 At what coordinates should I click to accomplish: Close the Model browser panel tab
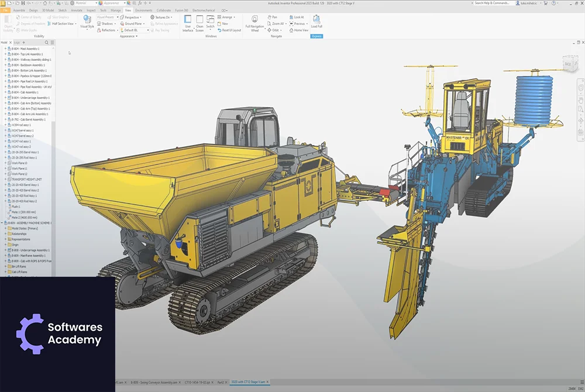[x=10, y=43]
